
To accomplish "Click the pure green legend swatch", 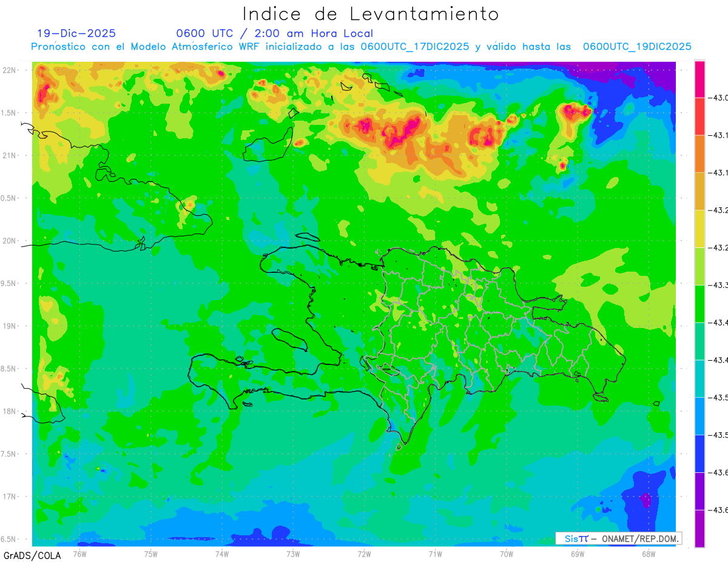I will [x=699, y=304].
